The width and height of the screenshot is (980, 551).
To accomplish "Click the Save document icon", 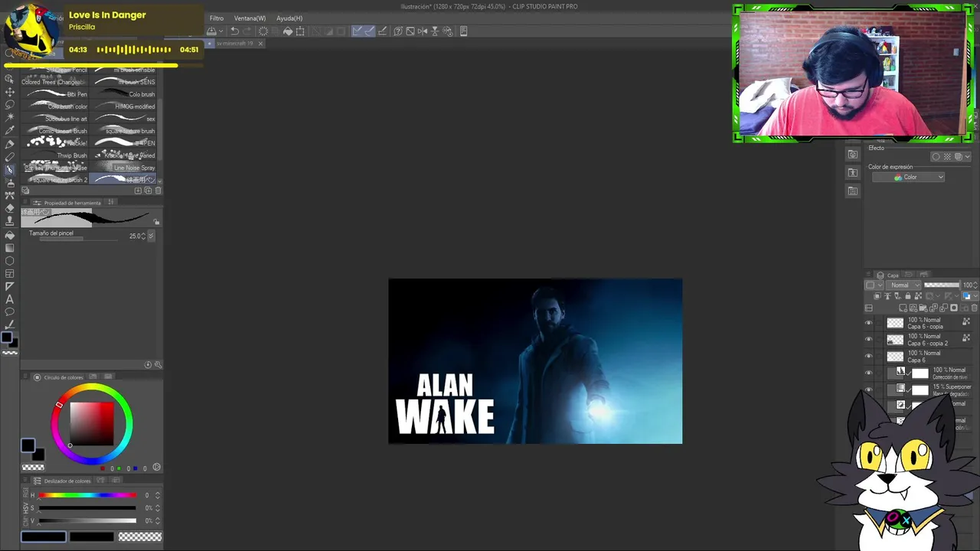I will (212, 31).
